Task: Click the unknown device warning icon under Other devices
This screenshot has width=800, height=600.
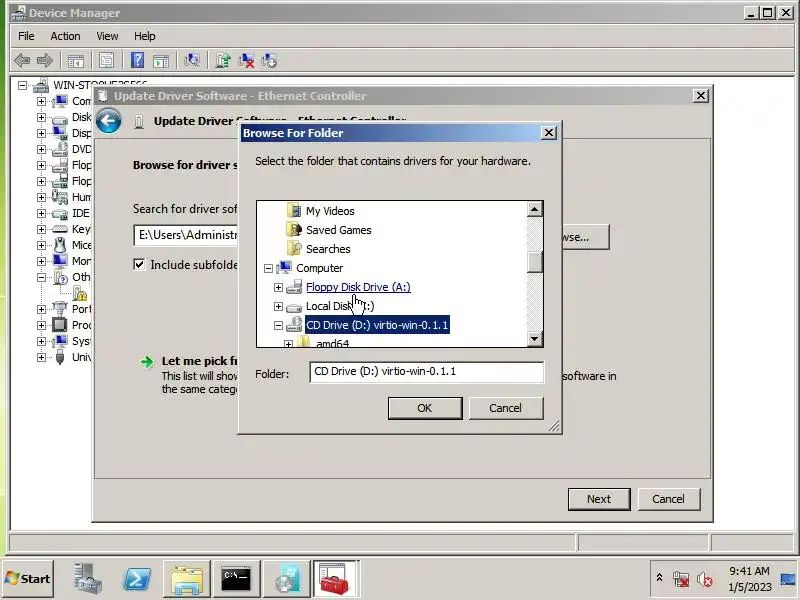Action: [x=80, y=293]
